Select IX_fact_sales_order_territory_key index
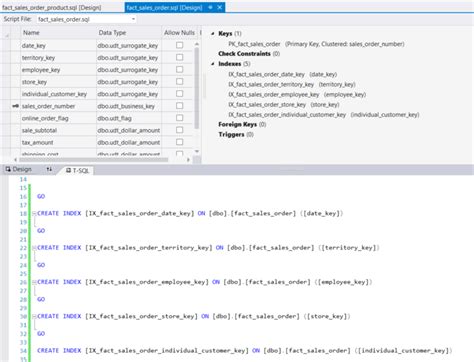The width and height of the screenshot is (474, 362). [292, 84]
